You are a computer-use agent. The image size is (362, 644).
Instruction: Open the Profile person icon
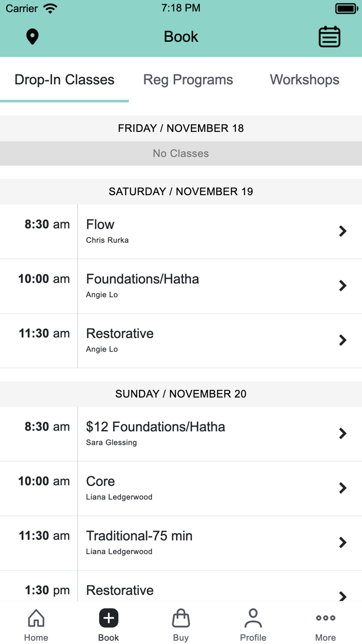[x=253, y=618]
